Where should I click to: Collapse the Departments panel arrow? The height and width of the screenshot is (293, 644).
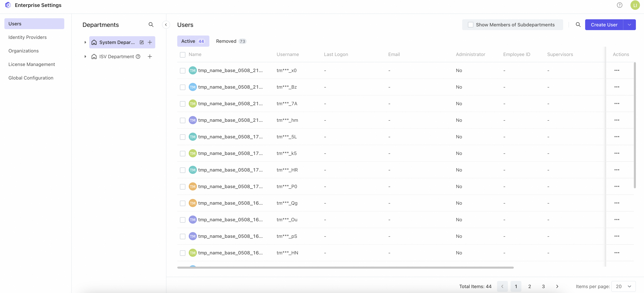point(166,25)
